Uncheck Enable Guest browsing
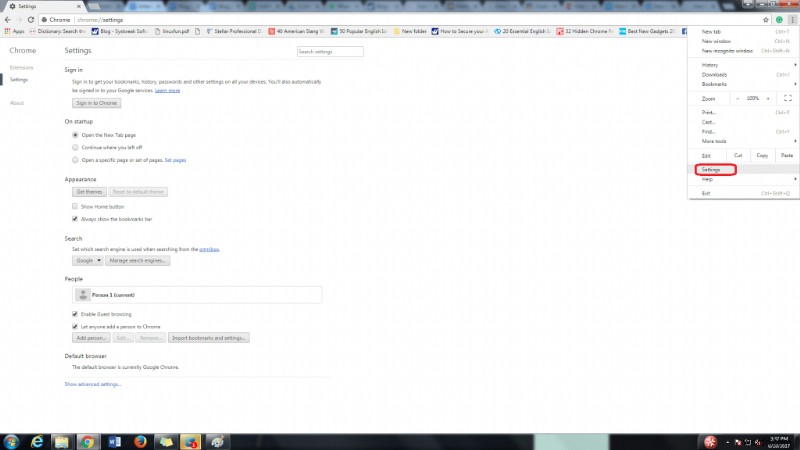The width and height of the screenshot is (800, 450). [x=75, y=314]
